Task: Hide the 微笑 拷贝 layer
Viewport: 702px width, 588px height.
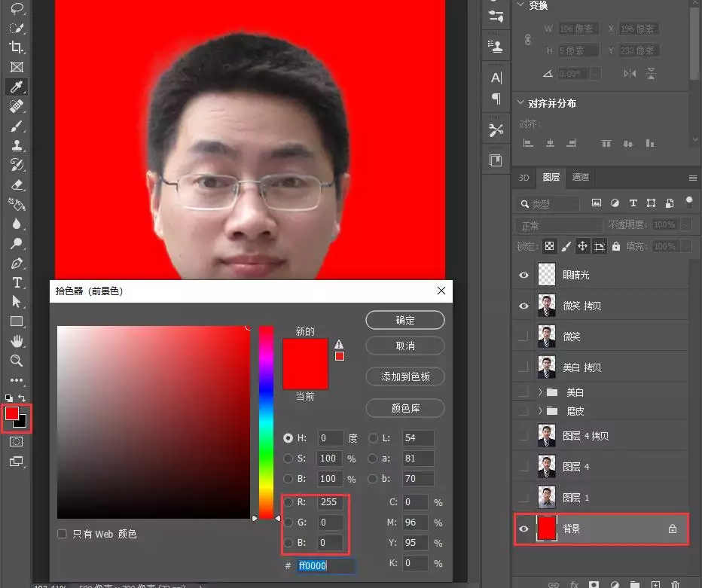Action: pyautogui.click(x=523, y=306)
